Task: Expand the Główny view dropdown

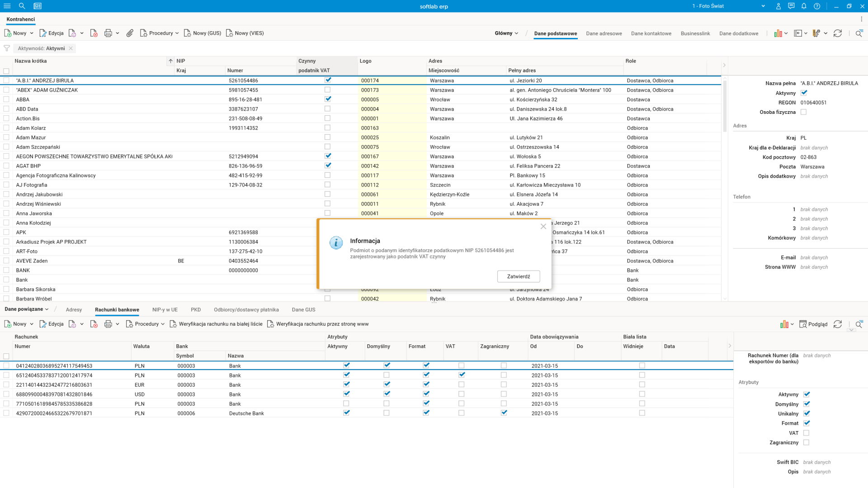Action: (x=506, y=33)
